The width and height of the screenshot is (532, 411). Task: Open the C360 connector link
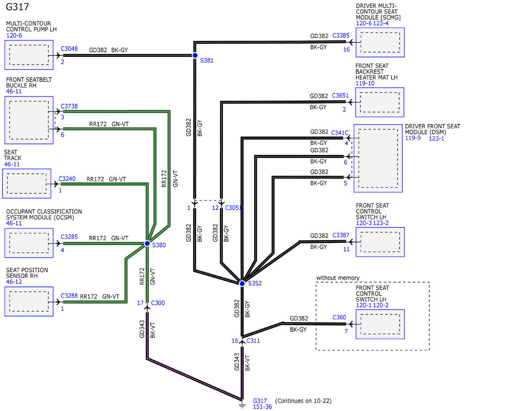(340, 317)
